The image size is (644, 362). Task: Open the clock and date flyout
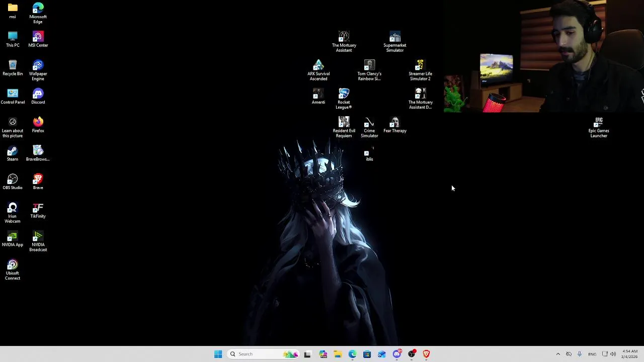[630, 354]
